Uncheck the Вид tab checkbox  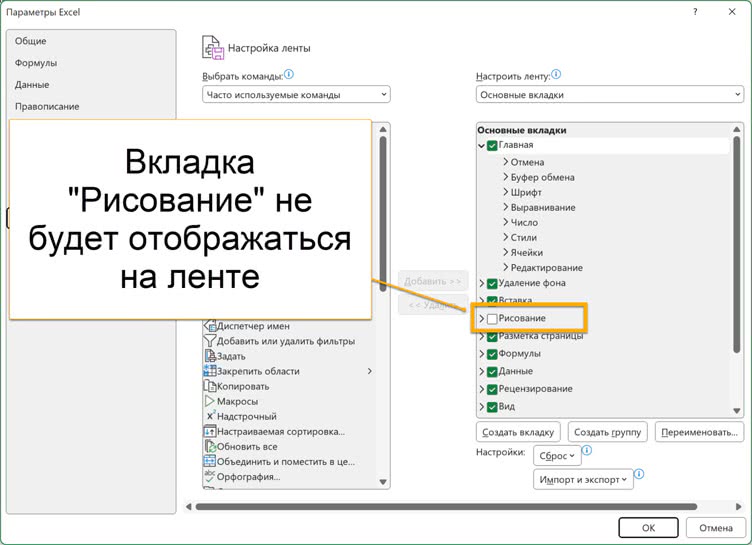(492, 407)
